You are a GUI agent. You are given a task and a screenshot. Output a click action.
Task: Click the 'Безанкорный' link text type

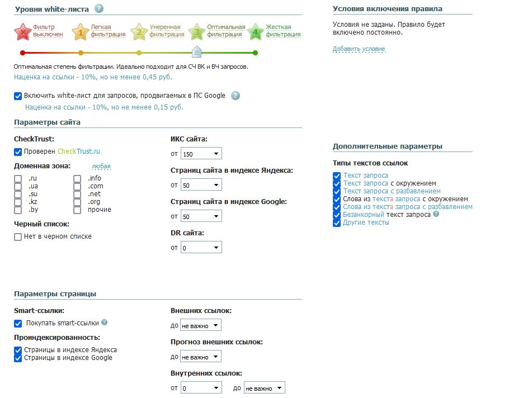pyautogui.click(x=364, y=214)
